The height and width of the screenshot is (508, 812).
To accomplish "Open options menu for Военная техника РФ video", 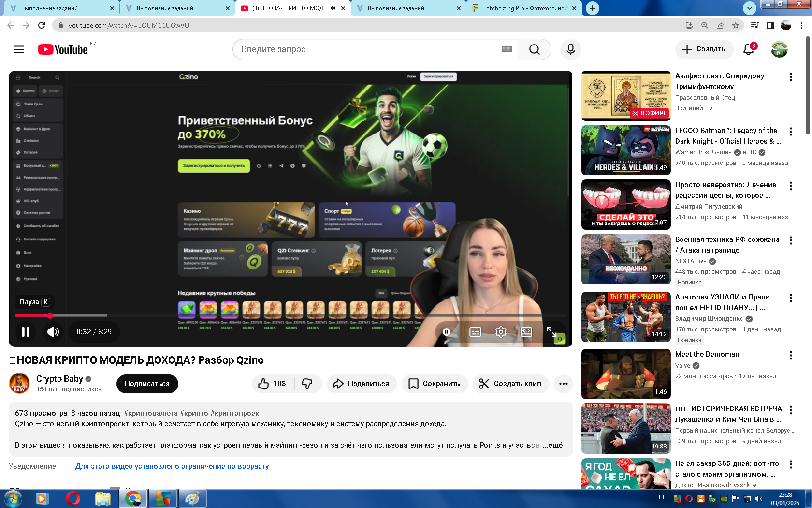I will pos(791,240).
